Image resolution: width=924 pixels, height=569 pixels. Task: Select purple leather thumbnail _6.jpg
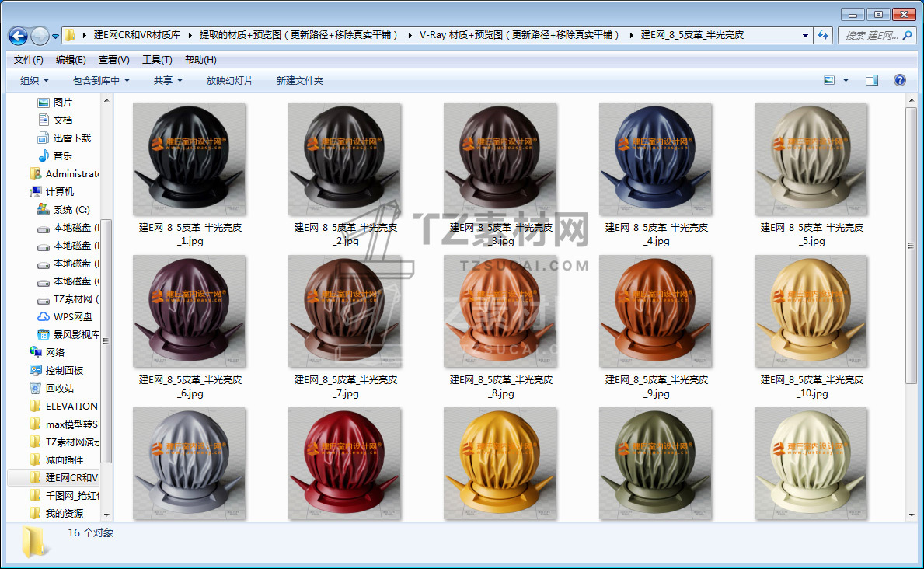pos(189,312)
